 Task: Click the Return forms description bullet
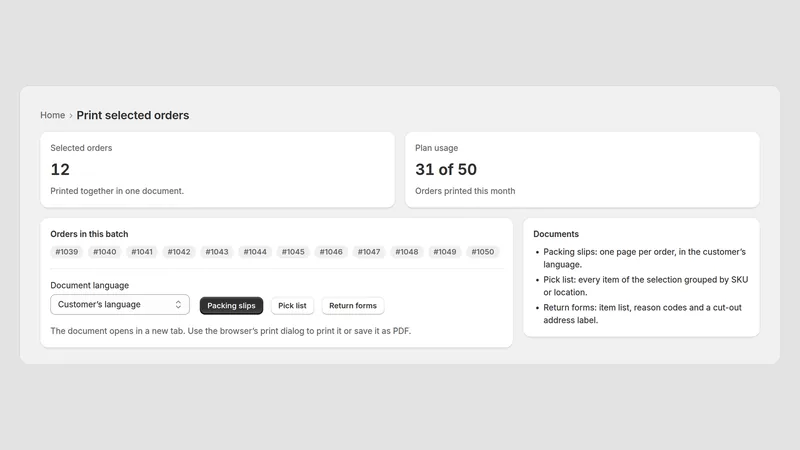pos(642,314)
